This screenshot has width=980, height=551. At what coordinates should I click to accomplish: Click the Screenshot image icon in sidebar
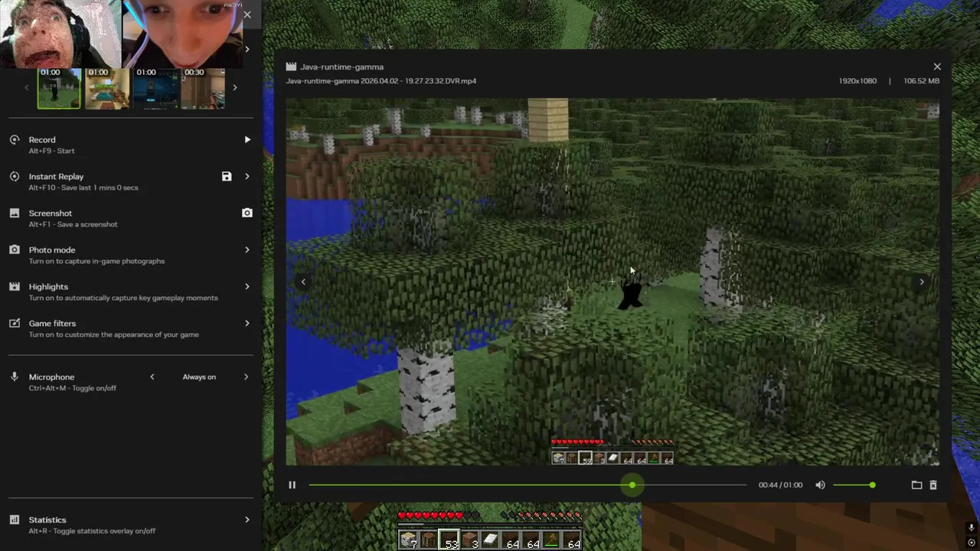tap(15, 214)
